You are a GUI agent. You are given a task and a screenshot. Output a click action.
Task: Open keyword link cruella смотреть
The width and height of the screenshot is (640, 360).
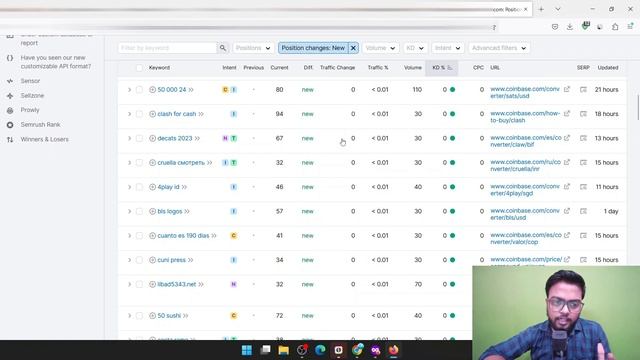[x=181, y=162]
